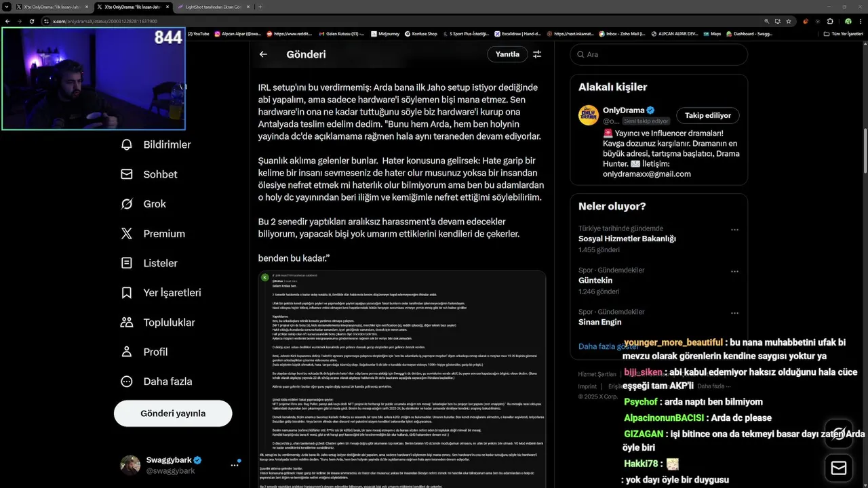This screenshot has height=488, width=868.
Task: Open Swaggybark account switcher dots
Action: pyautogui.click(x=235, y=465)
